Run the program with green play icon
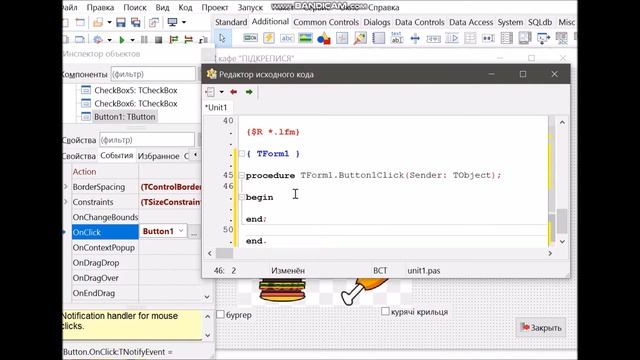The height and width of the screenshot is (360, 640). coord(122,40)
